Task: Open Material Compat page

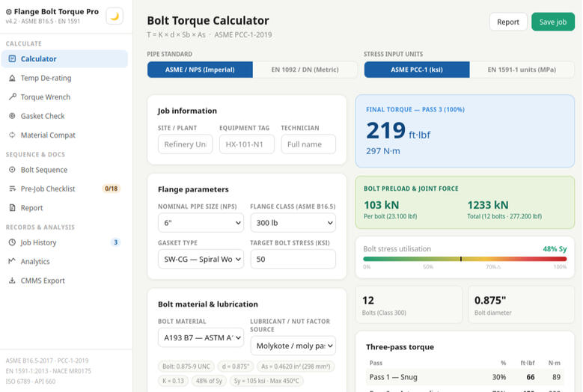Action: click(64, 135)
